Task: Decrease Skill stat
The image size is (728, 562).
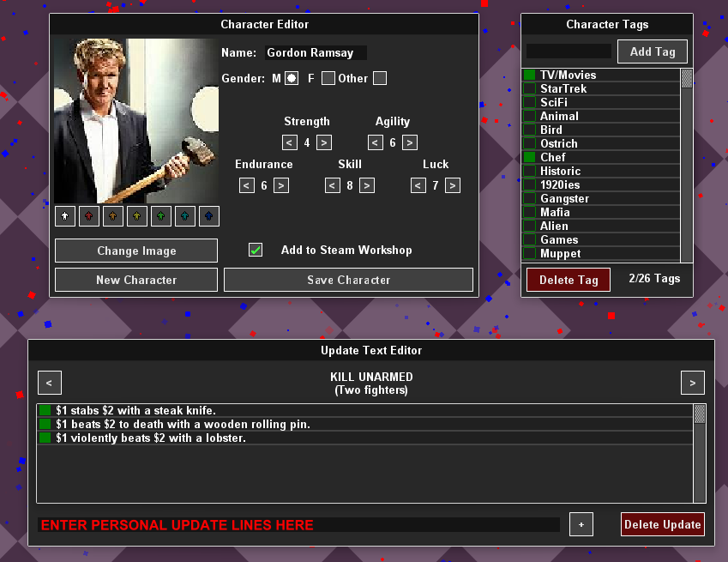Action: click(x=333, y=186)
